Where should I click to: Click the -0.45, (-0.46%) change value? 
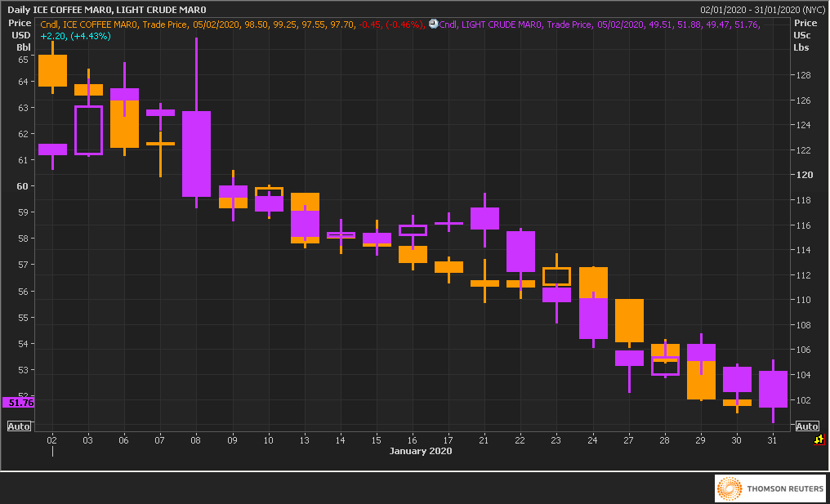pyautogui.click(x=392, y=25)
